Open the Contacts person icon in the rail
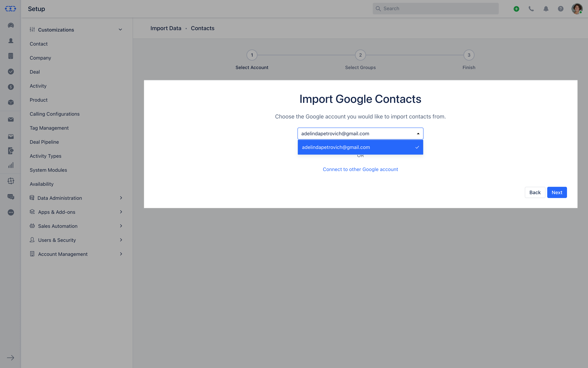The width and height of the screenshot is (588, 368). [11, 41]
